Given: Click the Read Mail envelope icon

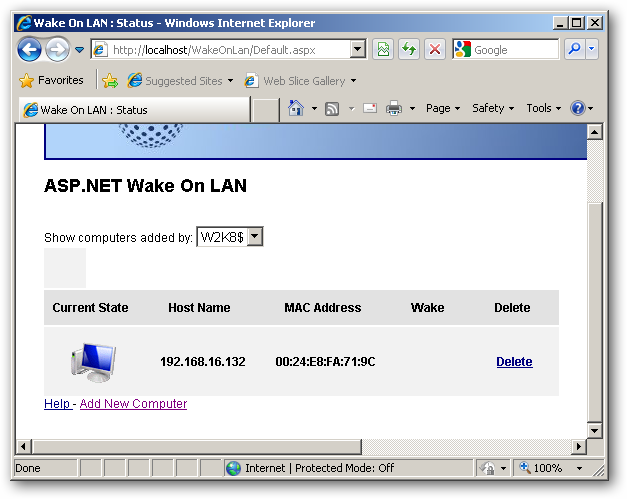Looking at the screenshot, I should tap(370, 108).
